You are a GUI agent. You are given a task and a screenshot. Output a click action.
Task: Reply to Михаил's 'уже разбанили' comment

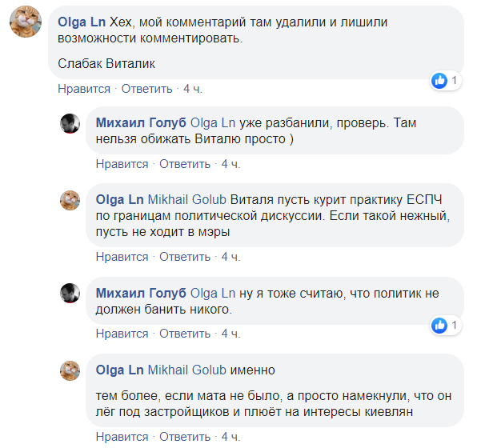click(x=185, y=164)
